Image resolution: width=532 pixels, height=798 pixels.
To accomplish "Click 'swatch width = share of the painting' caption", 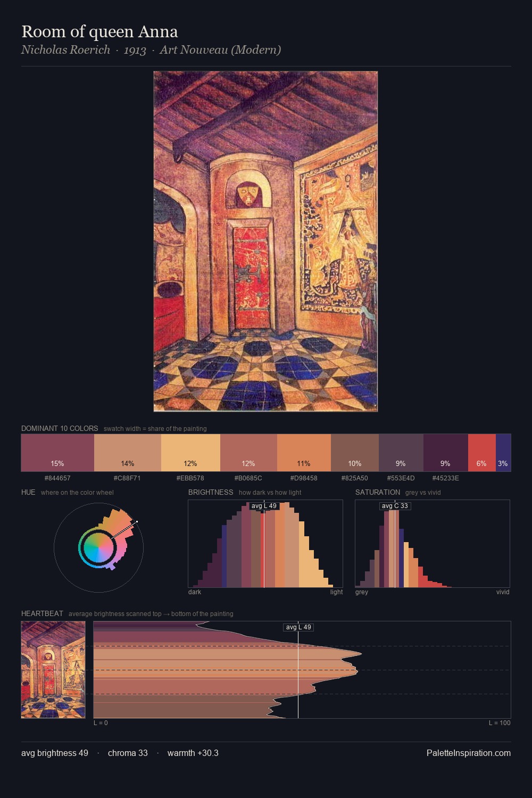I will [155, 429].
